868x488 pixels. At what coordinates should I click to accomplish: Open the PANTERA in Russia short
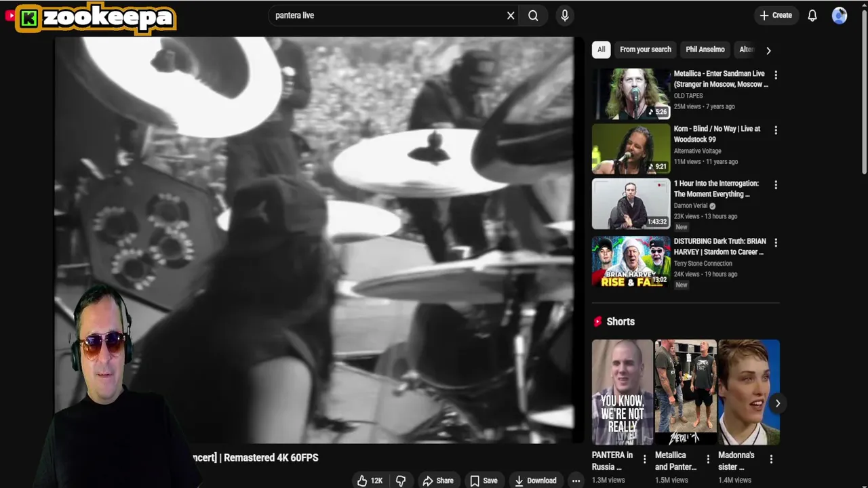[622, 392]
